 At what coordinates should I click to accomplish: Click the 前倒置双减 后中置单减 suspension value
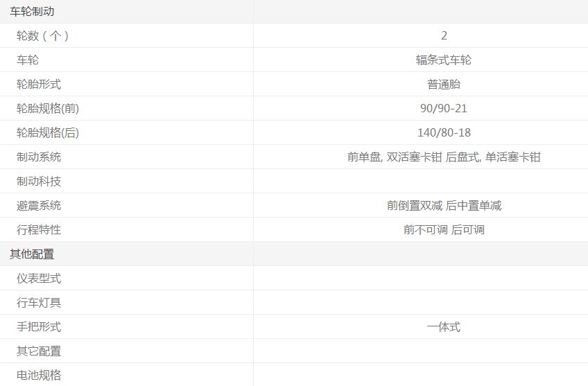444,206
